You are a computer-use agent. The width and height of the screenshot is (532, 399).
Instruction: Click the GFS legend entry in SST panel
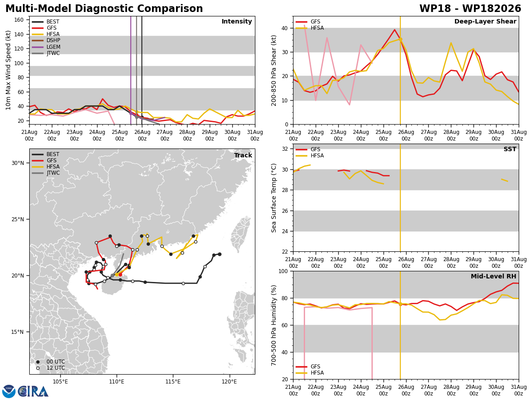pos(308,149)
